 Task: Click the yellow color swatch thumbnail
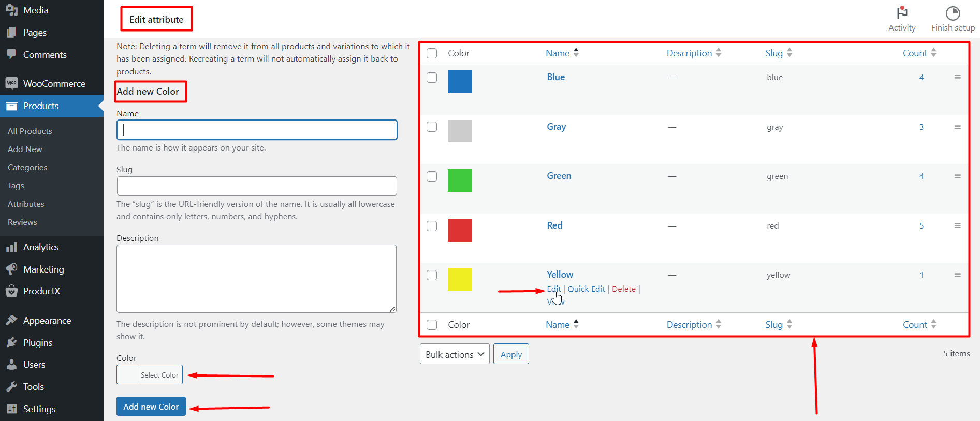pos(460,279)
